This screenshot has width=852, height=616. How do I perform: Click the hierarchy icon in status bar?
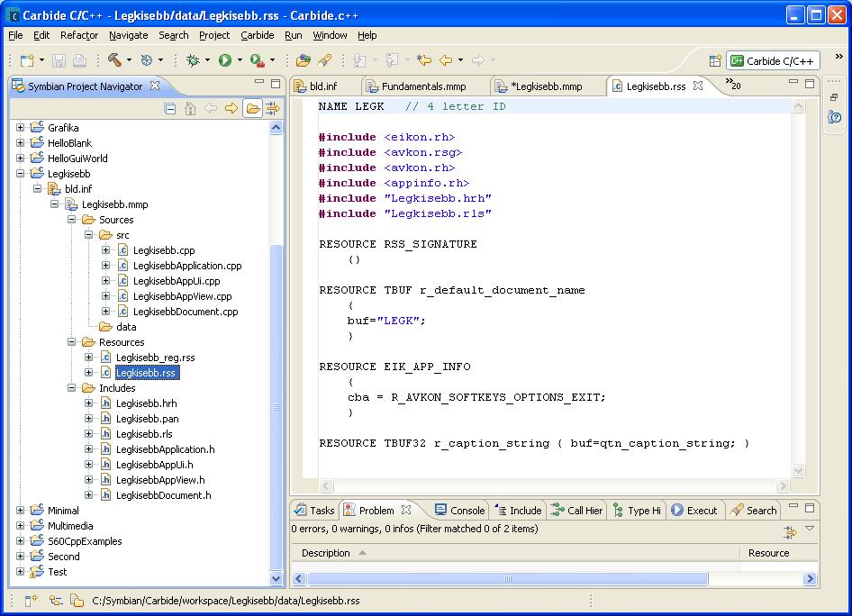(x=56, y=601)
